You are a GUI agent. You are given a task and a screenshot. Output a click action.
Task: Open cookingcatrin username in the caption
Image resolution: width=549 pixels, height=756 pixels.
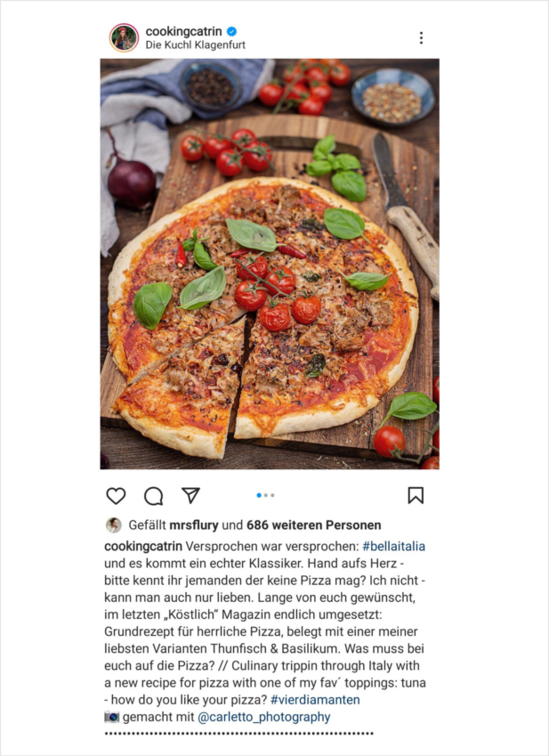click(143, 546)
